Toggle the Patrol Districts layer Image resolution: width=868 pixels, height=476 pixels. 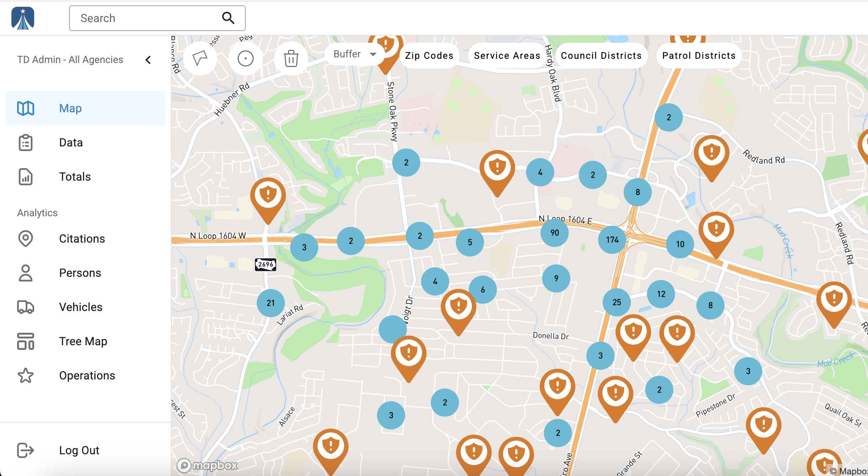699,56
